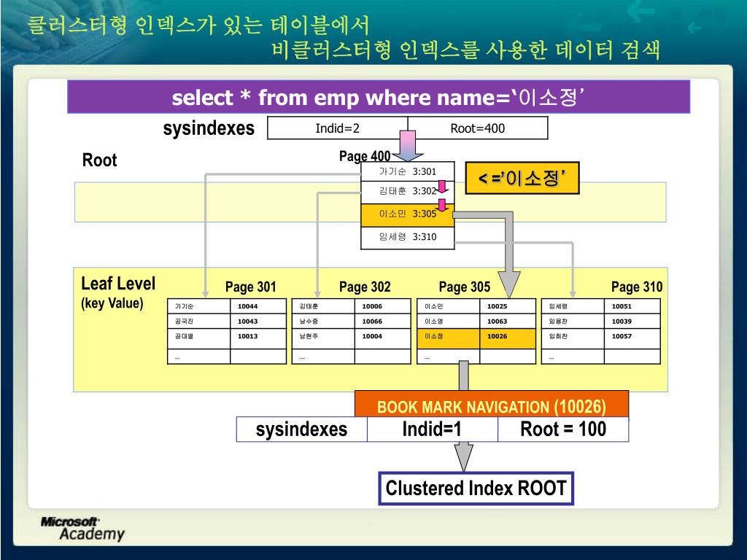Click the orange 'BOOK MARK NAVIGATION (10026)' bar
Screen dimensions: 747x560
click(492, 405)
